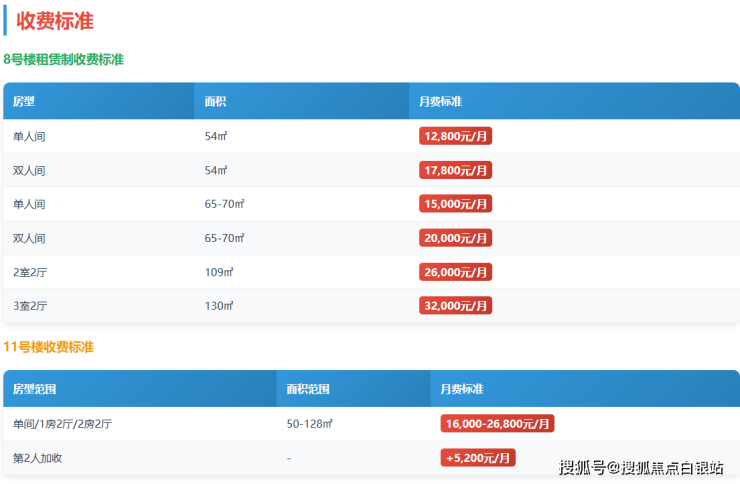Select the 16,000-26,800元/月 price range badge

pos(497,424)
